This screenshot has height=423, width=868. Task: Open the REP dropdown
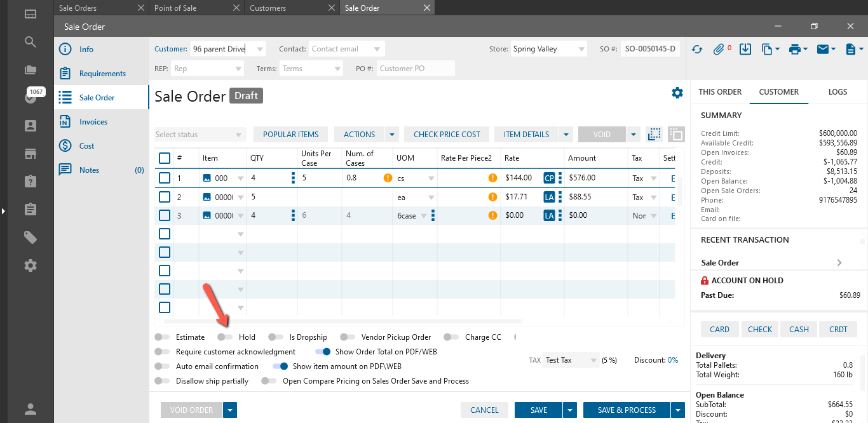point(238,69)
